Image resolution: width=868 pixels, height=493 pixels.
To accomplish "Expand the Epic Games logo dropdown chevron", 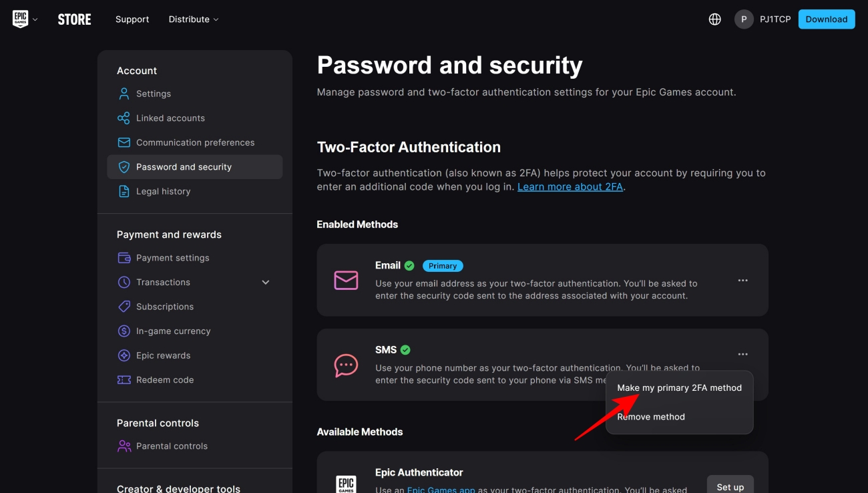I will click(x=35, y=19).
